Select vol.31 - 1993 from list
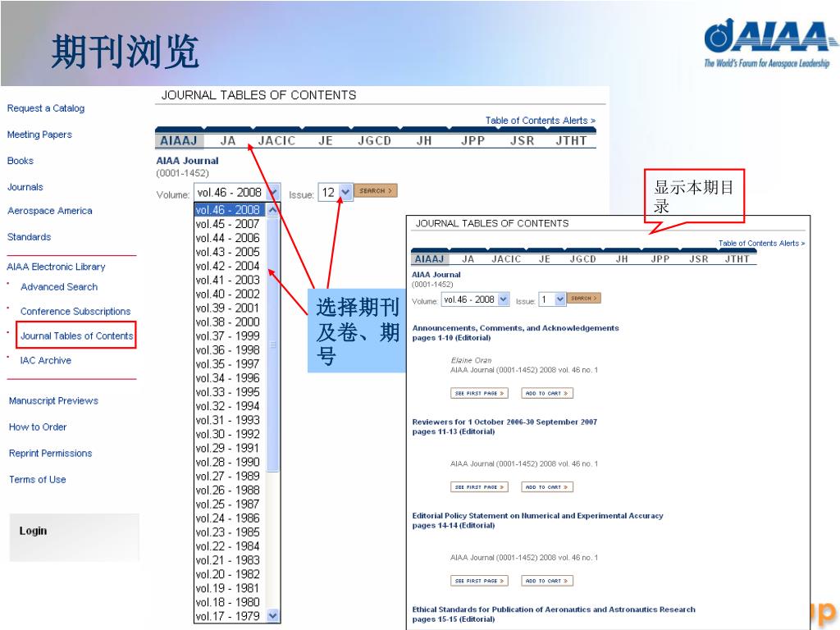This screenshot has height=630, width=840. pos(230,420)
